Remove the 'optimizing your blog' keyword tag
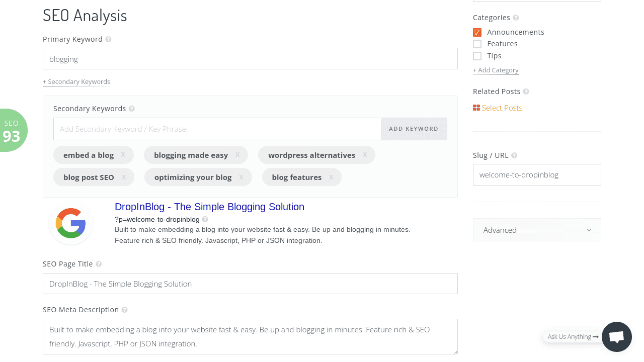 point(241,177)
